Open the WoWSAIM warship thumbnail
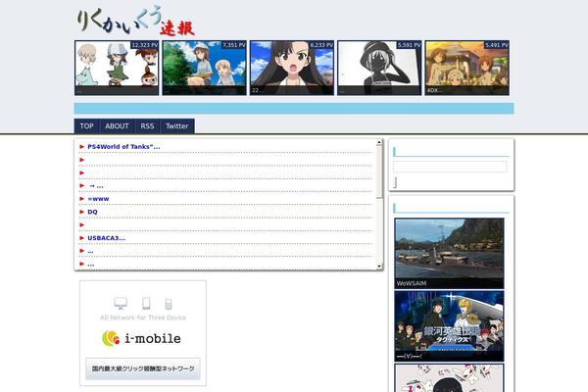 coord(449,253)
